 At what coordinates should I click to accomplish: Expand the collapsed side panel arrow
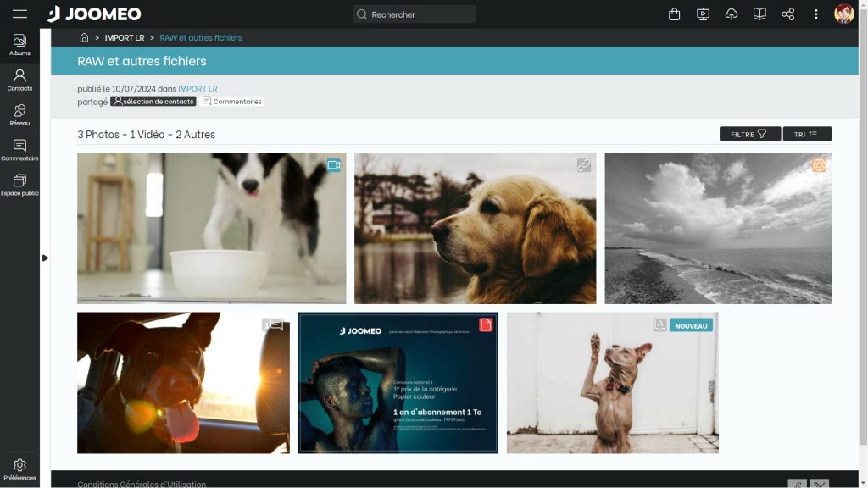coord(45,258)
